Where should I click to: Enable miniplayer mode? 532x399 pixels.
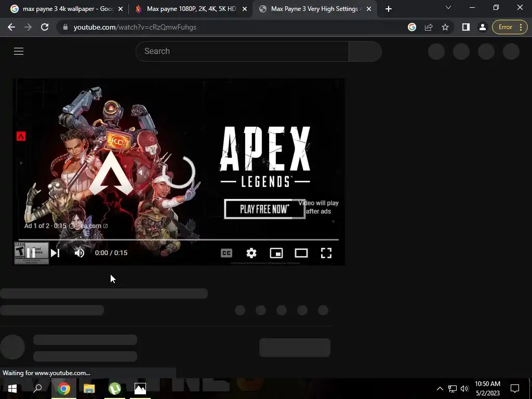[x=276, y=253]
